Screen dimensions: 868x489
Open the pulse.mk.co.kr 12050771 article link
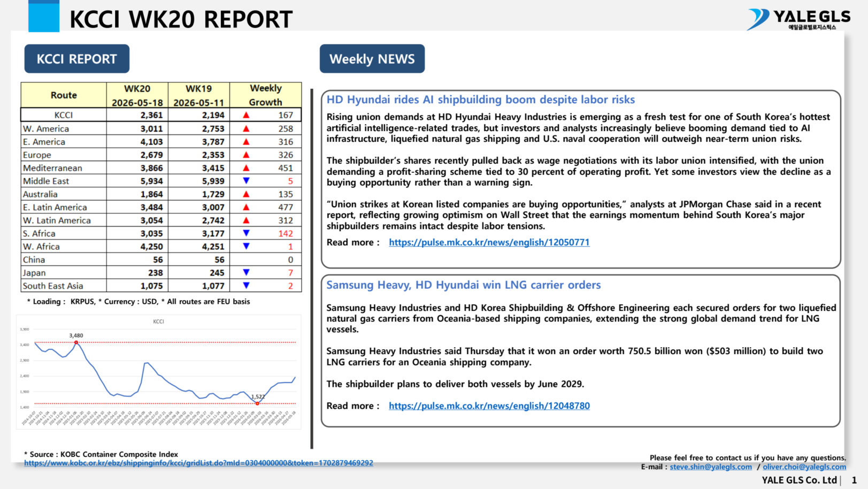[x=489, y=242]
